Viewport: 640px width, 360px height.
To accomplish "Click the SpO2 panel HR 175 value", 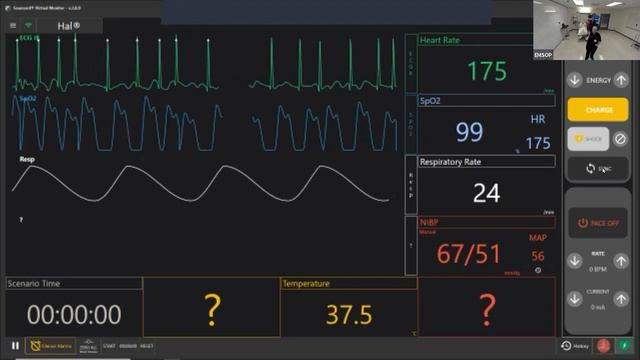I will (x=538, y=143).
